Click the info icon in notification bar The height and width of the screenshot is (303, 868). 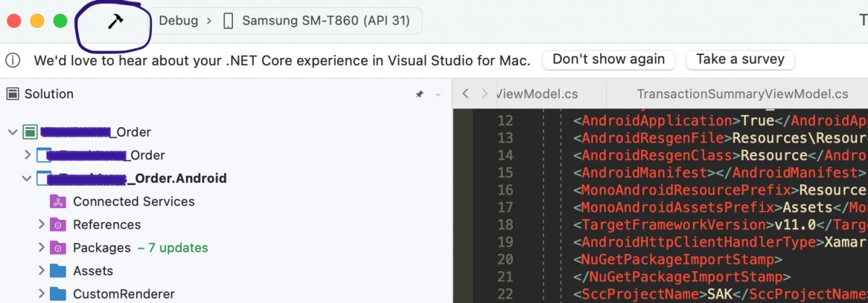click(14, 60)
